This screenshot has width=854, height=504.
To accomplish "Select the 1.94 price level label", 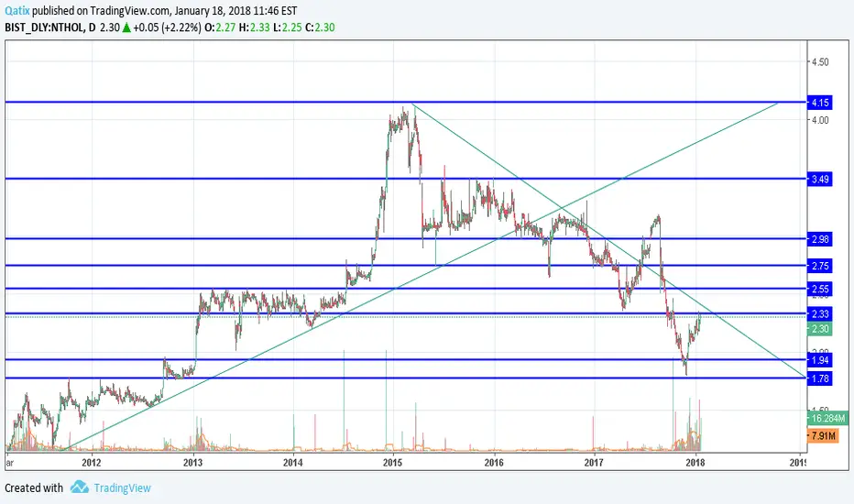I will (820, 359).
